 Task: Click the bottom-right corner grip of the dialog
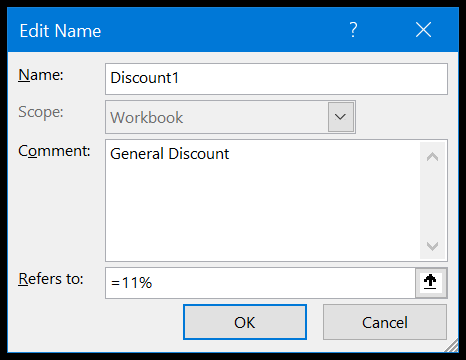[x=452, y=346]
